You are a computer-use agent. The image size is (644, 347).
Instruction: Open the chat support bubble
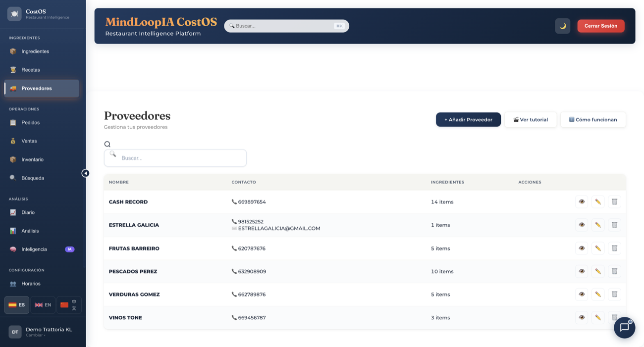[x=624, y=328]
